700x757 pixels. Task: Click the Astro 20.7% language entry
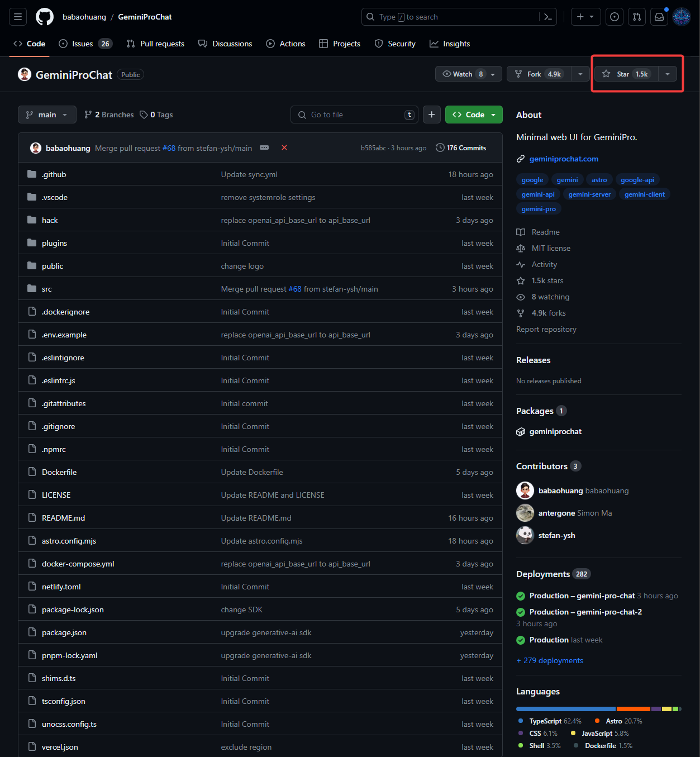[618, 721]
